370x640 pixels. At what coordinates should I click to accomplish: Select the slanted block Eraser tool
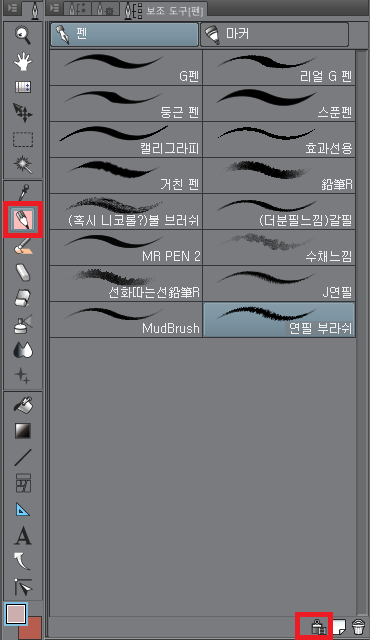tap(23, 272)
